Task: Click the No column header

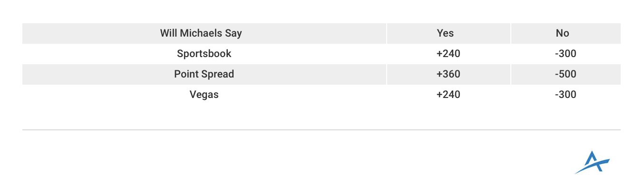Action: point(563,33)
